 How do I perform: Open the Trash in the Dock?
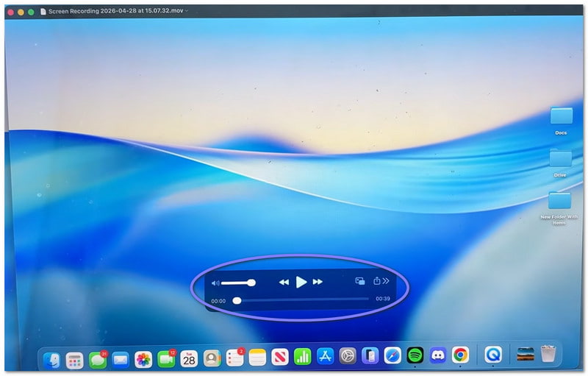(548, 353)
